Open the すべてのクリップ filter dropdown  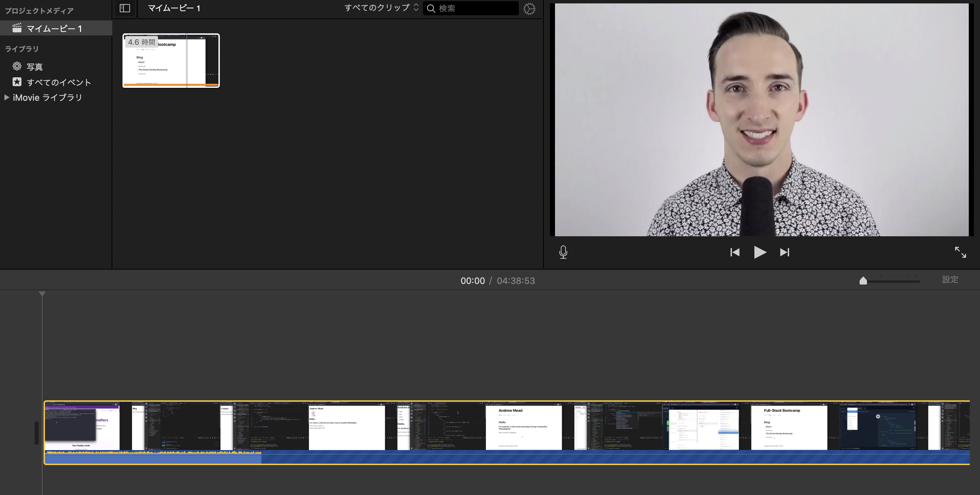[381, 8]
